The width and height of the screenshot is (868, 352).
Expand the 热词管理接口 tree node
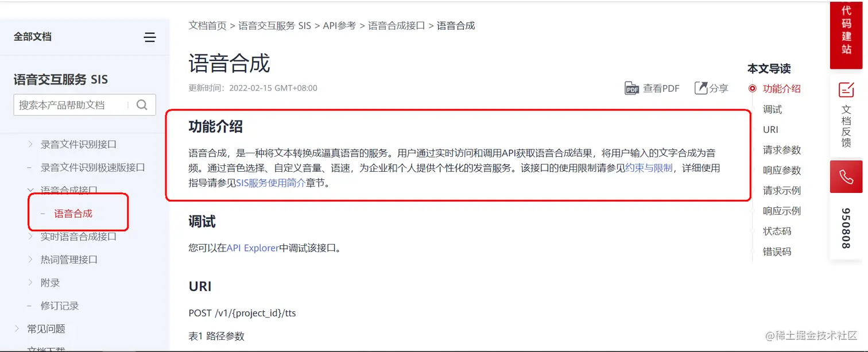30,260
